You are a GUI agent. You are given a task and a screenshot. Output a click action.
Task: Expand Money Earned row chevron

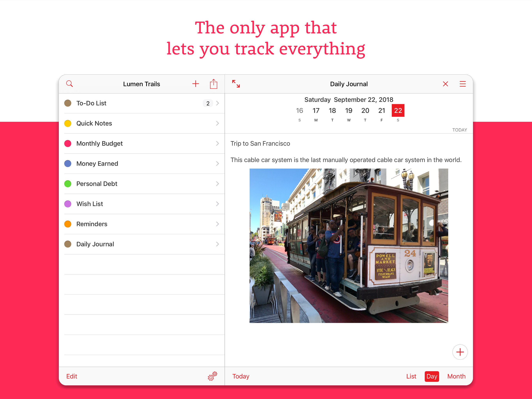(218, 164)
